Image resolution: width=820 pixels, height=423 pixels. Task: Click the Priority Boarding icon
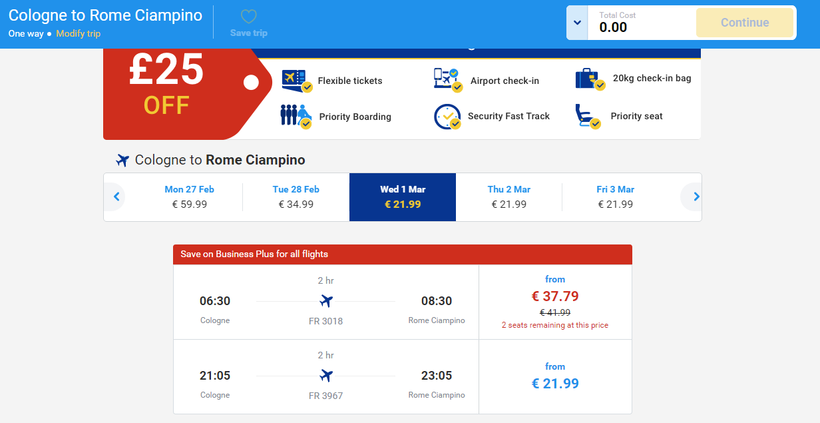pyautogui.click(x=296, y=115)
